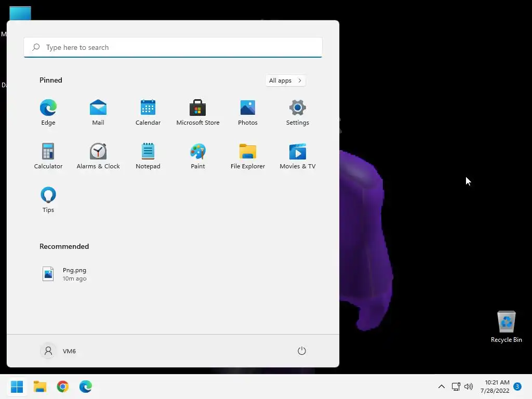Launch Movies & TV
Image resolution: width=532 pixels, height=399 pixels.
click(x=298, y=156)
